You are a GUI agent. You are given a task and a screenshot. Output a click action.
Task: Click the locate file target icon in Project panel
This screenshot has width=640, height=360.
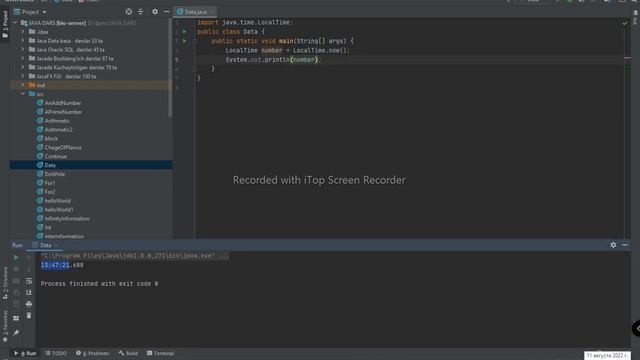pos(129,12)
